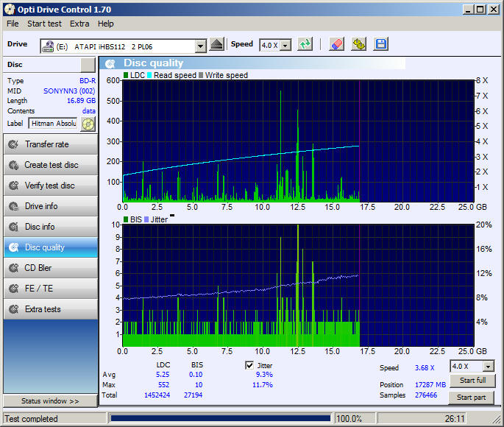Open CD Bler panel

(x=51, y=268)
